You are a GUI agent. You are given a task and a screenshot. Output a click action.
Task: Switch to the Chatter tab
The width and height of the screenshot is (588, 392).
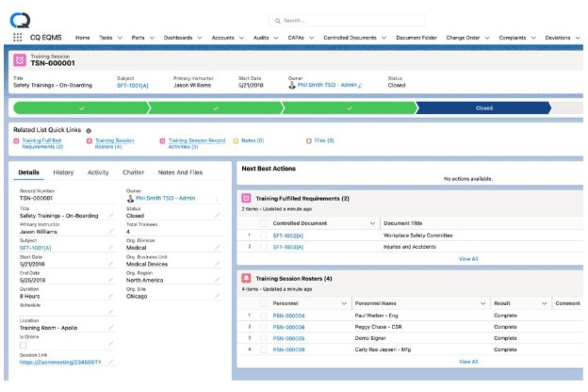point(133,172)
